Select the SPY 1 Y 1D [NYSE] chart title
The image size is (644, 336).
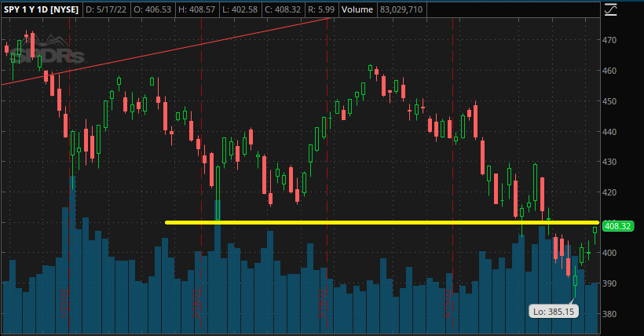point(41,9)
